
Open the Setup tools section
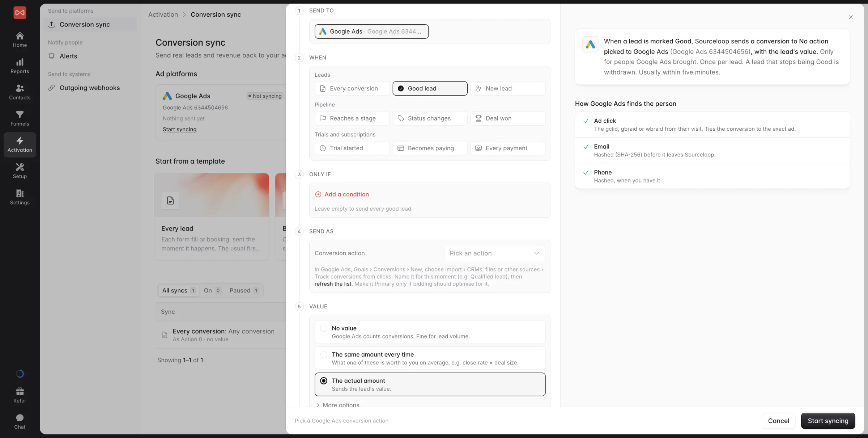(x=20, y=171)
